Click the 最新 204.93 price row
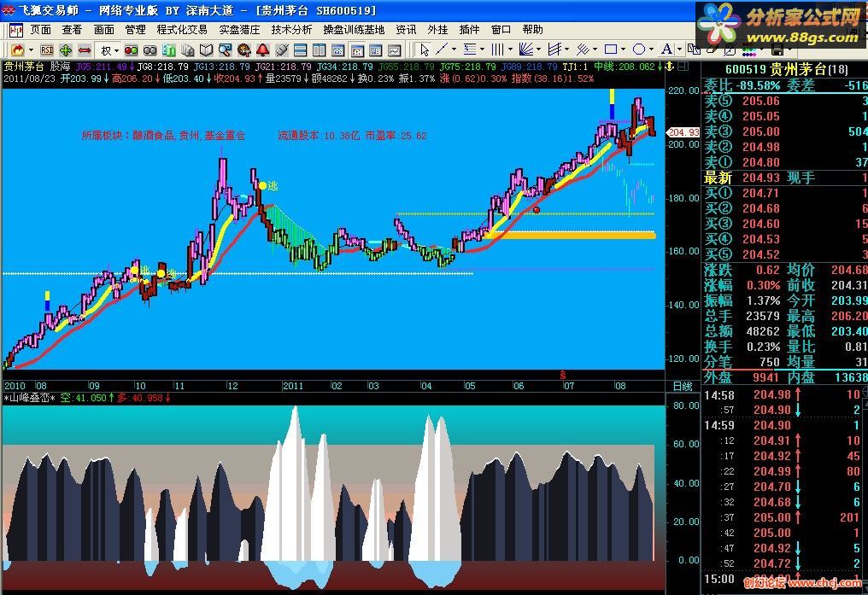Image resolution: width=868 pixels, height=595 pixels. pos(785,178)
